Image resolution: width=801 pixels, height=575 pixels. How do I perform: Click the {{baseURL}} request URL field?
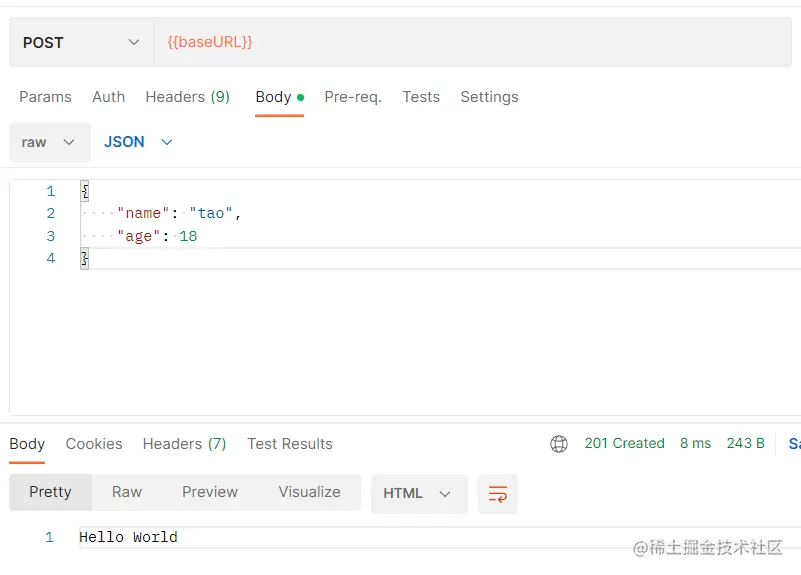click(x=473, y=42)
